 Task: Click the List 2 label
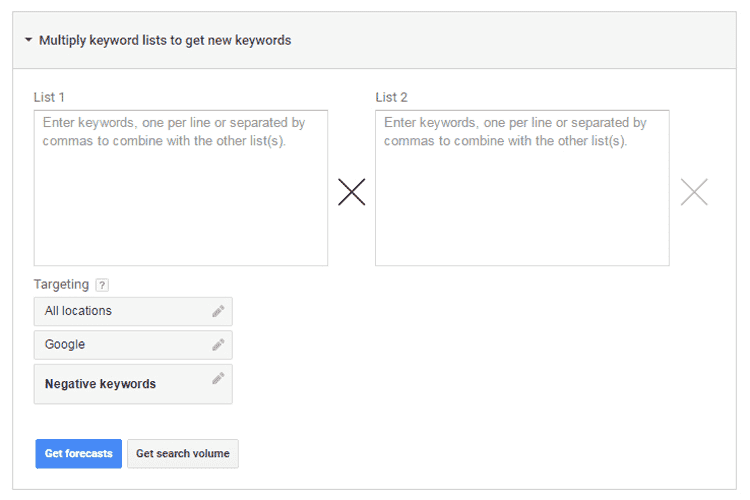[x=391, y=97]
